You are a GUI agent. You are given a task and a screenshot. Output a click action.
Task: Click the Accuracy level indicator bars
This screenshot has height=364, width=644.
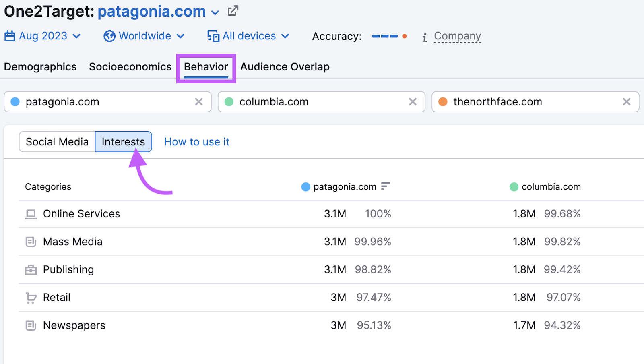pyautogui.click(x=389, y=36)
